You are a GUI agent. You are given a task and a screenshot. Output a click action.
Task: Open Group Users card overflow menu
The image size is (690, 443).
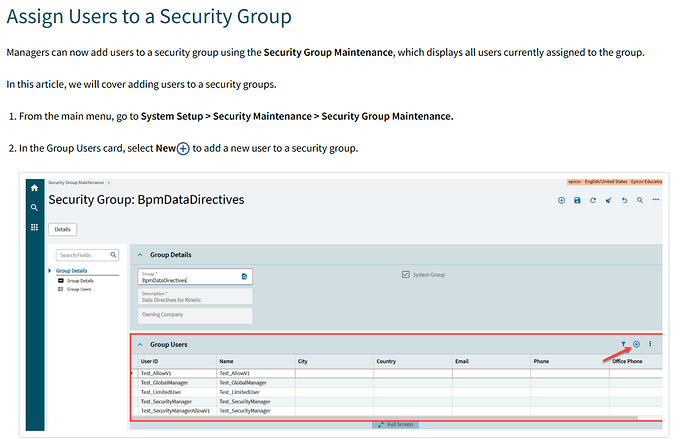click(650, 344)
